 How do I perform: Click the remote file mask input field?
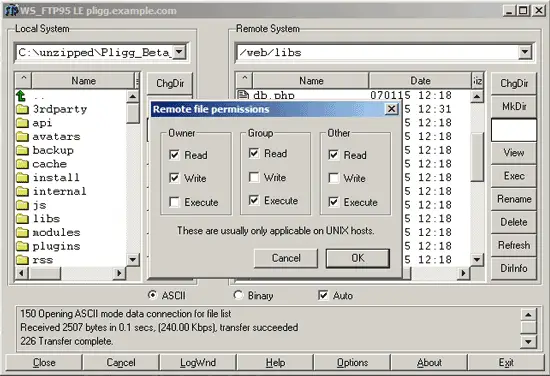(x=514, y=130)
